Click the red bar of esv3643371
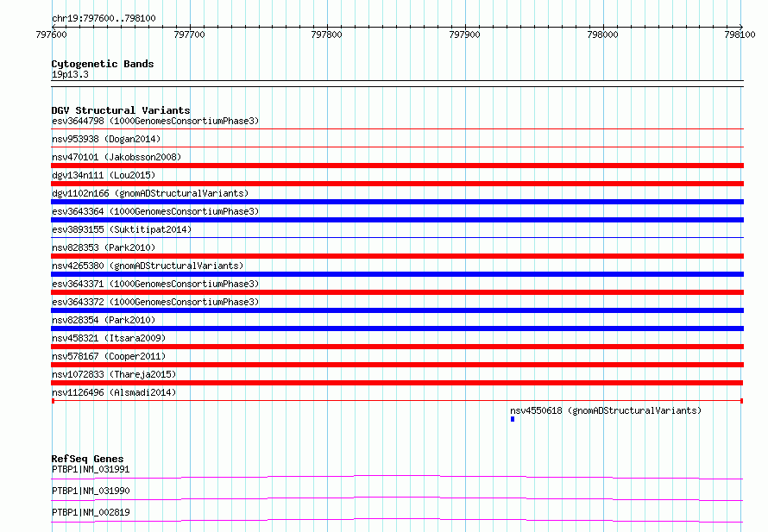The image size is (768, 532). (397, 292)
